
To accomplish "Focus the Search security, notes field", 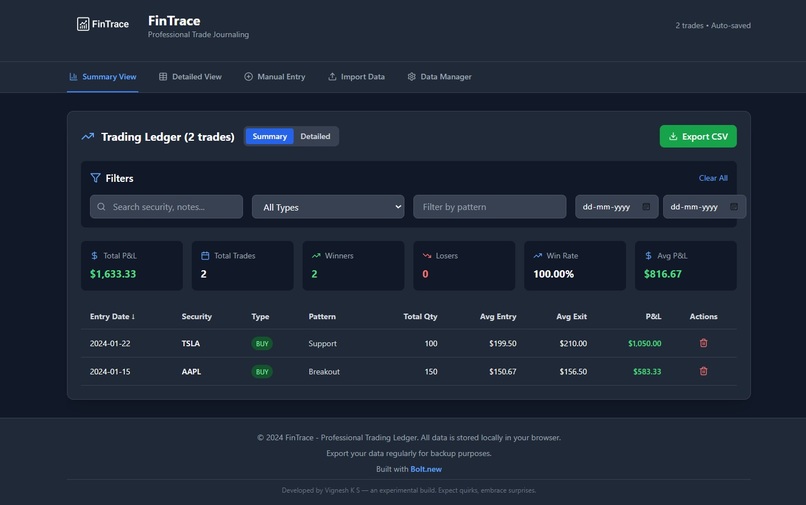I will tap(166, 207).
